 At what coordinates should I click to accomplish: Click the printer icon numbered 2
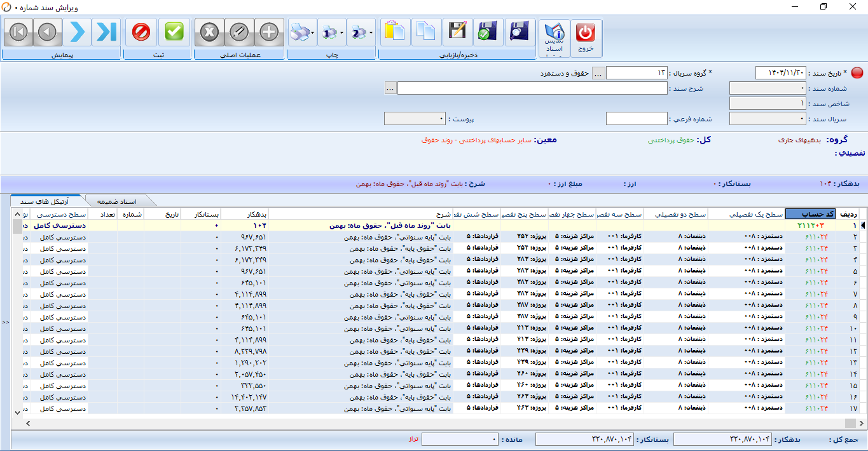pos(359,32)
